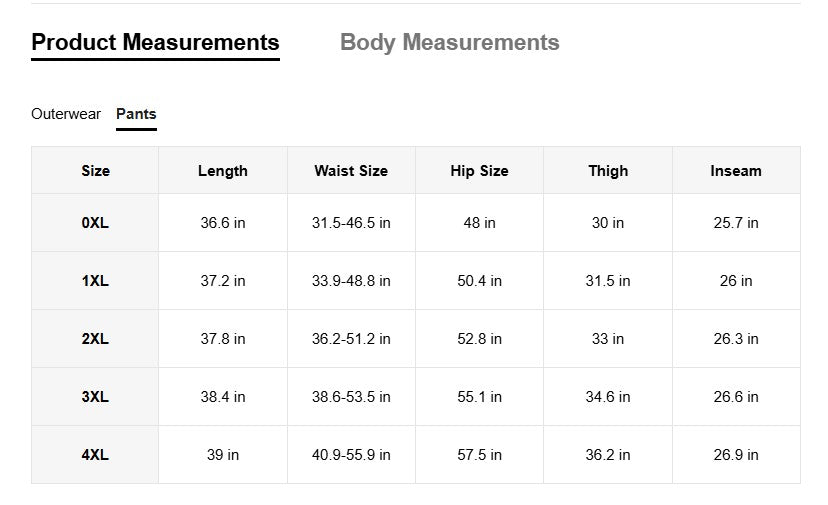The height and width of the screenshot is (505, 828).
Task: Click the 39 in length cell
Action: click(223, 455)
